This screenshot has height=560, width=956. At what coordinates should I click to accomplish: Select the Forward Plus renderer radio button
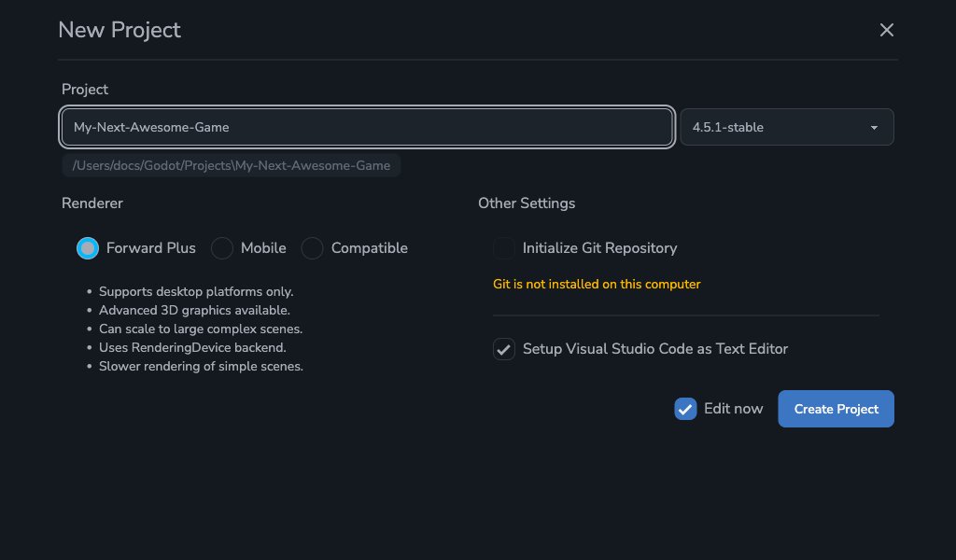pyautogui.click(x=88, y=248)
